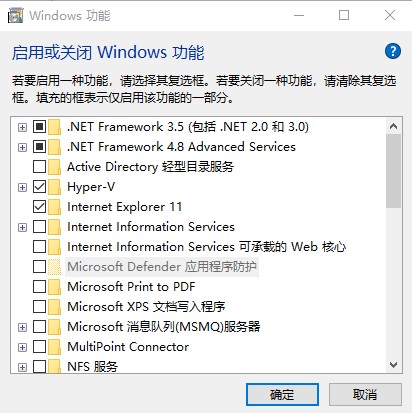Click the 确定 button
412x413 pixels.
click(282, 395)
